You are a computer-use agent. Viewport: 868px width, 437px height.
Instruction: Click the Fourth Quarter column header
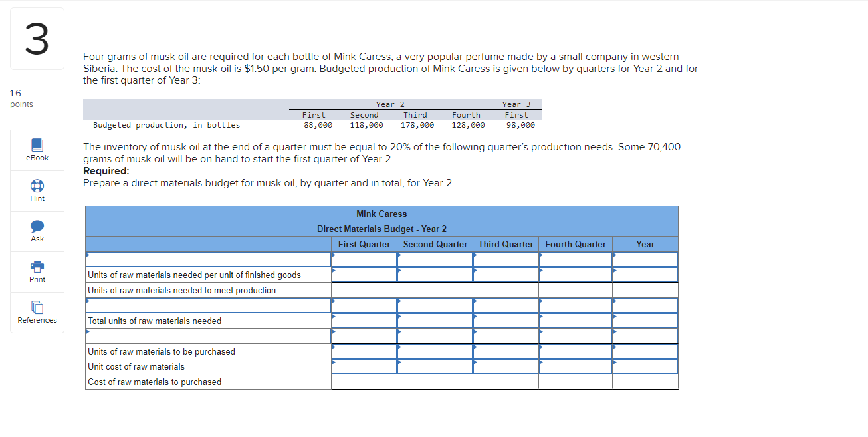576,244
